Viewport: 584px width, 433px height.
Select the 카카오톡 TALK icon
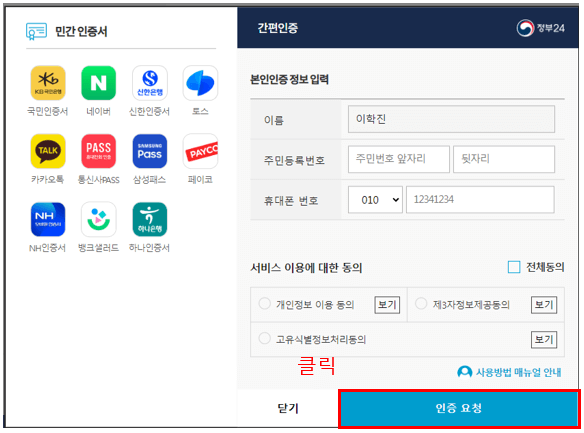[x=48, y=151]
